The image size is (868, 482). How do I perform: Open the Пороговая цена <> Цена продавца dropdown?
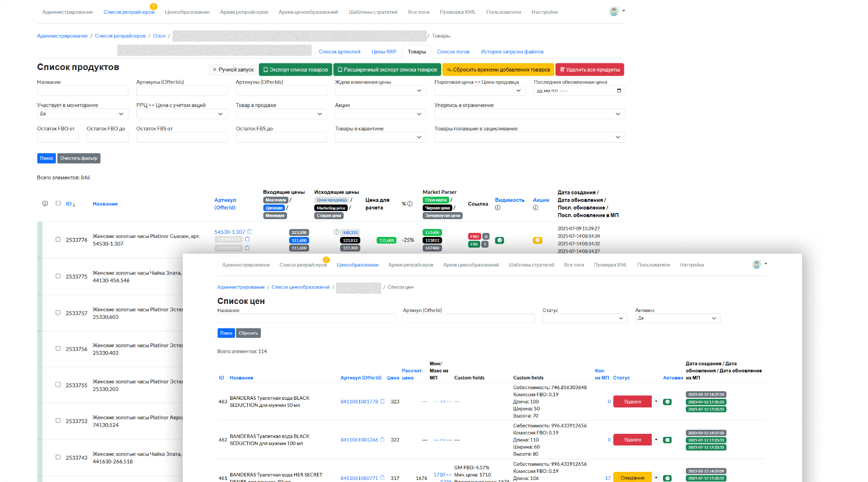pyautogui.click(x=479, y=91)
